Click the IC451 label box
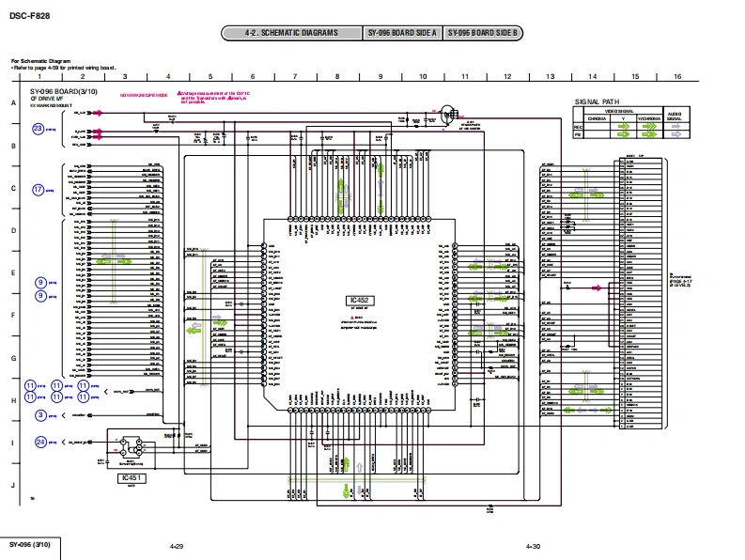745x560 pixels. (x=131, y=478)
